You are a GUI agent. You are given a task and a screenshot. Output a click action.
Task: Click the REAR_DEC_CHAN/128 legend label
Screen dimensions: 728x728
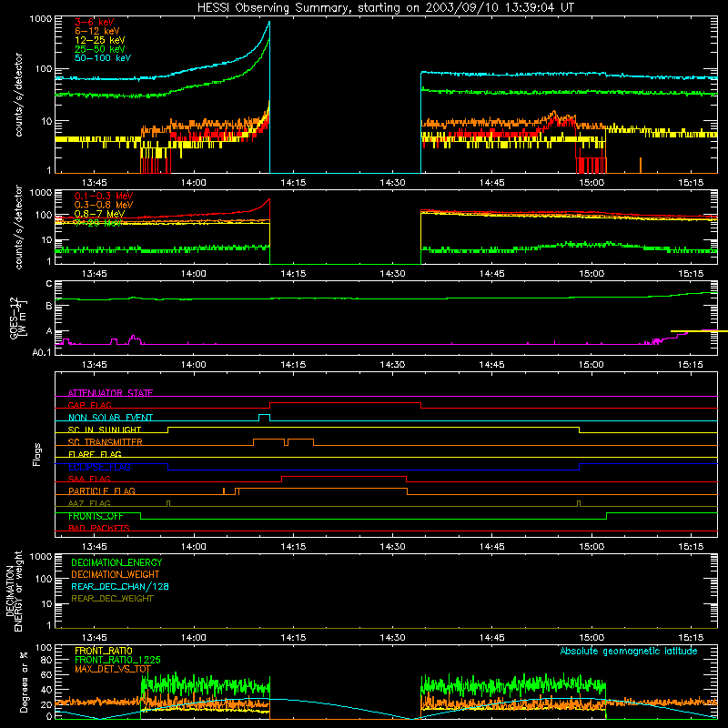pos(120,587)
